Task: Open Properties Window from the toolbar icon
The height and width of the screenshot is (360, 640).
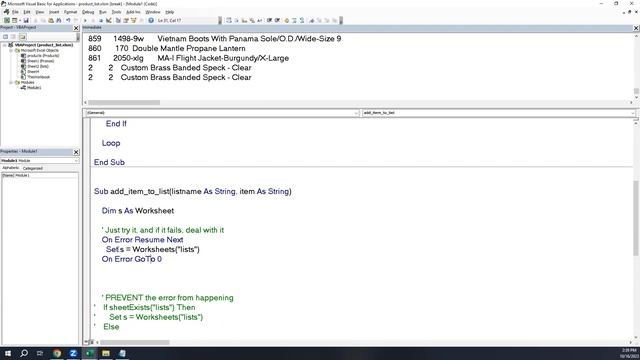Action: pyautogui.click(x=126, y=20)
